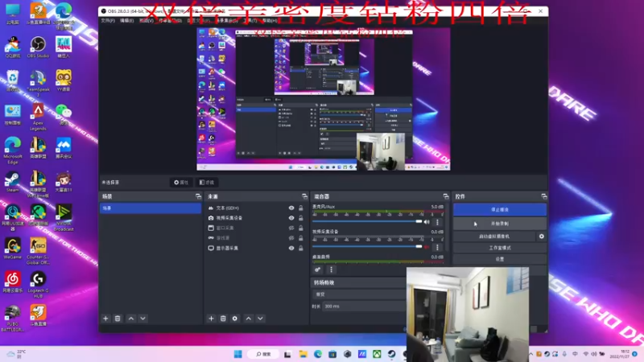Move source down in sources list
Image resolution: width=644 pixels, height=362 pixels.
[260, 319]
